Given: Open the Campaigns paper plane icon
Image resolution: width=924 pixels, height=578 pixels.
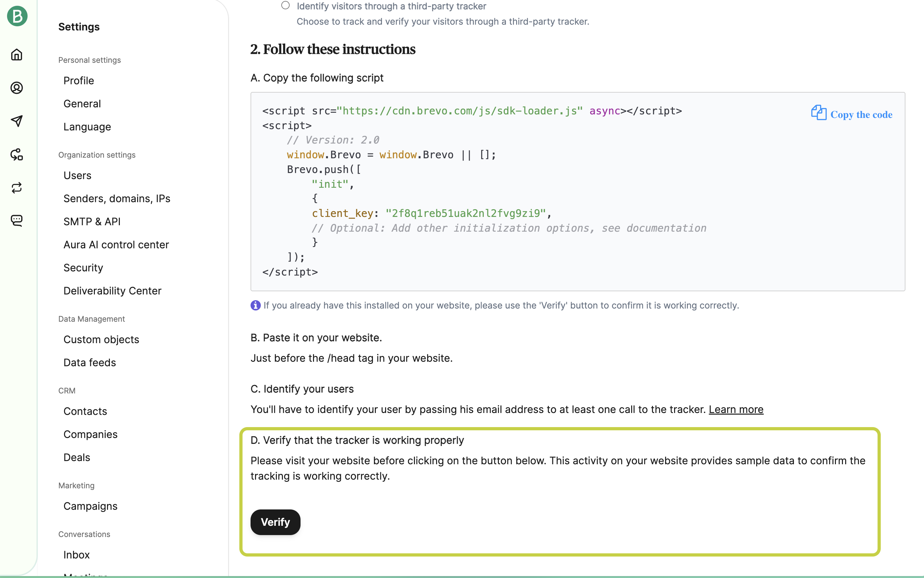Looking at the screenshot, I should pos(16,121).
